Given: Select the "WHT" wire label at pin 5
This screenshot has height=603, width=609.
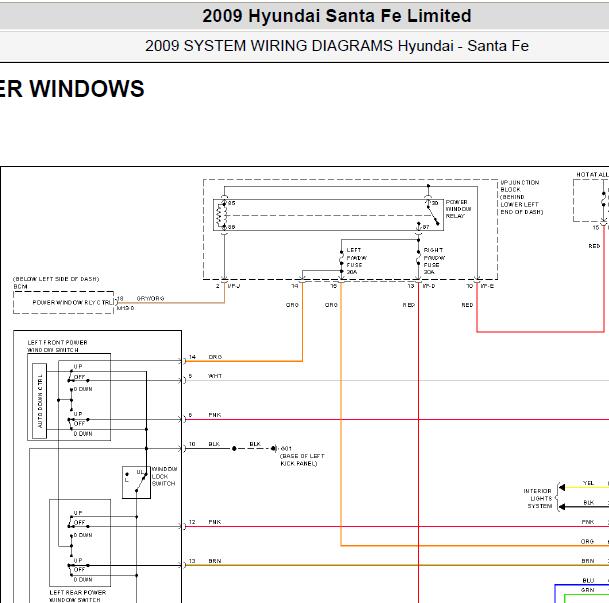Looking at the screenshot, I should coord(215,376).
